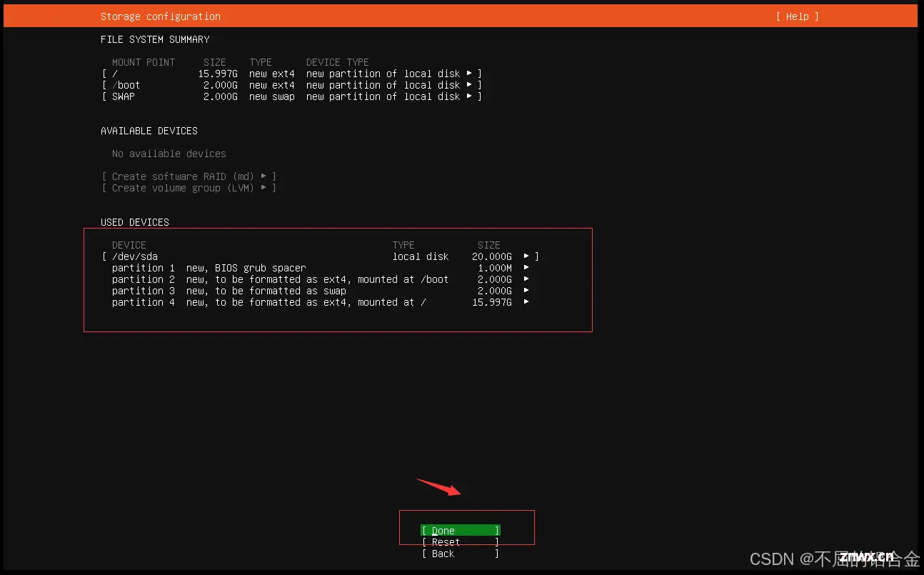924x575 pixels.
Task: Expand the SWAP mount arrow
Action: (469, 96)
